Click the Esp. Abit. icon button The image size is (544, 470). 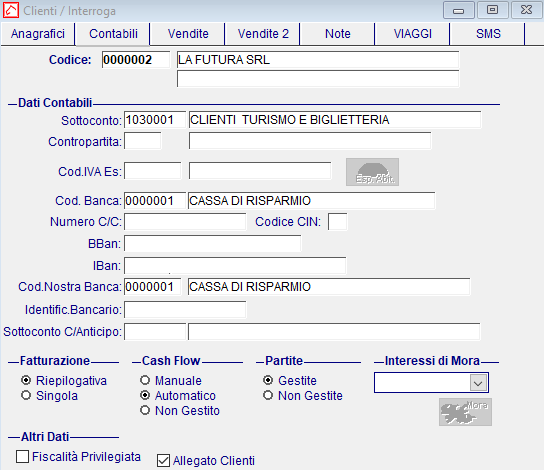coord(372,172)
